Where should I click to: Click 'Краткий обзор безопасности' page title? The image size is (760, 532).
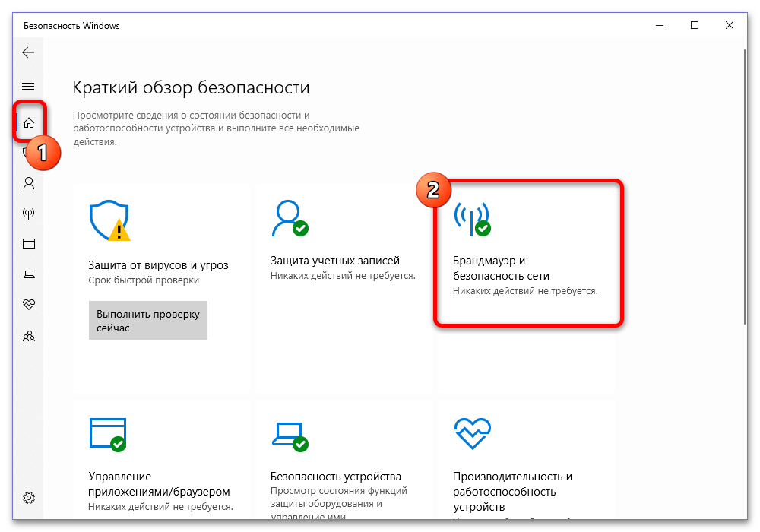191,87
